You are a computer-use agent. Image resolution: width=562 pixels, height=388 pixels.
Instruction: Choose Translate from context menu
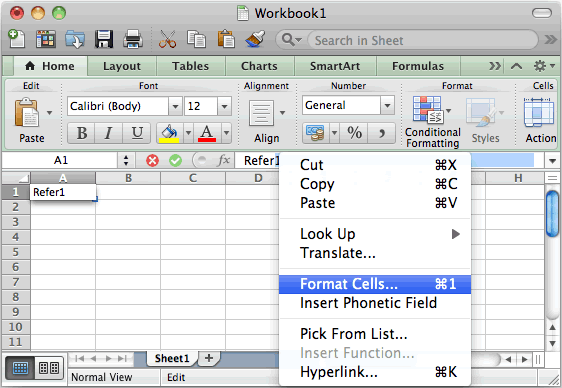(375, 253)
